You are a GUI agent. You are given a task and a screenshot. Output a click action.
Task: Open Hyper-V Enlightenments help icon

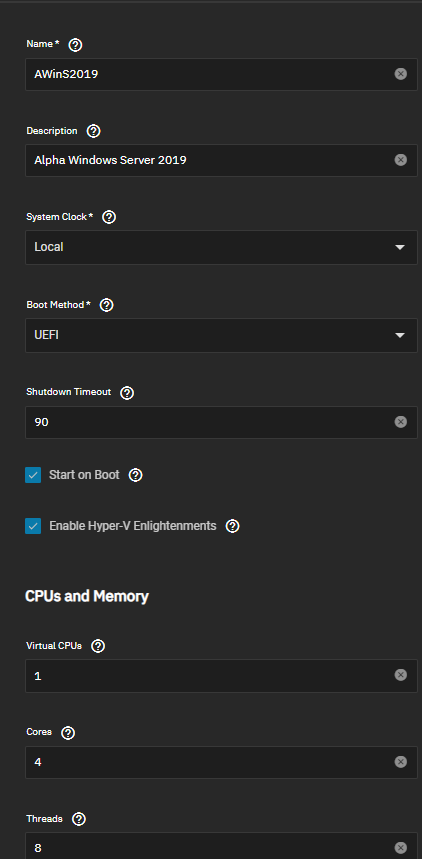tap(232, 526)
